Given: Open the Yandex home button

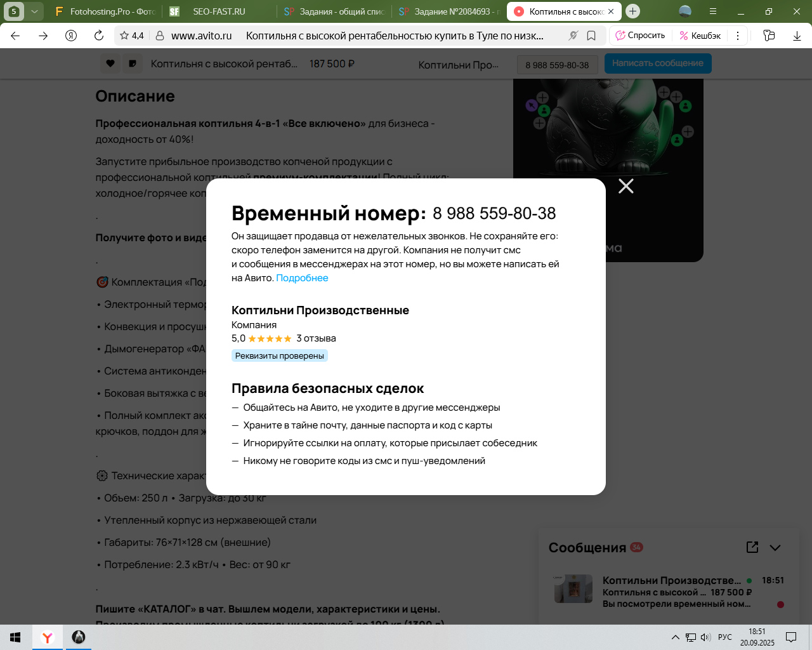Looking at the screenshot, I should pyautogui.click(x=71, y=36).
